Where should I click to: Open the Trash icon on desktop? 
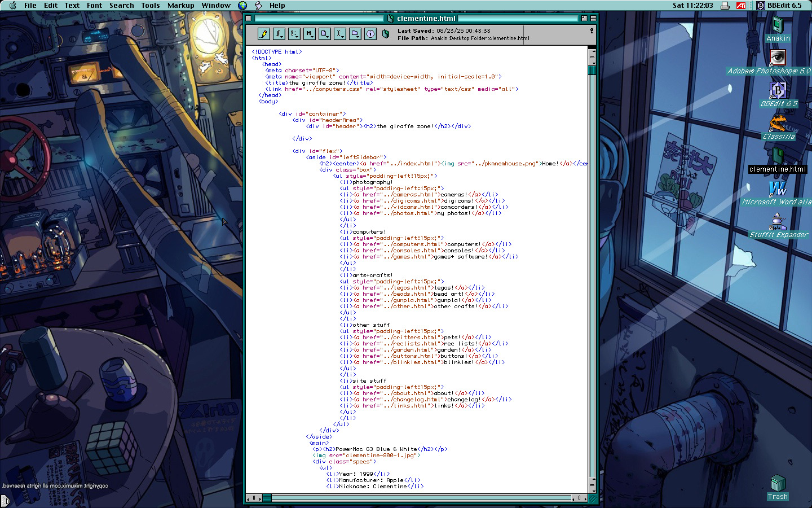click(778, 484)
